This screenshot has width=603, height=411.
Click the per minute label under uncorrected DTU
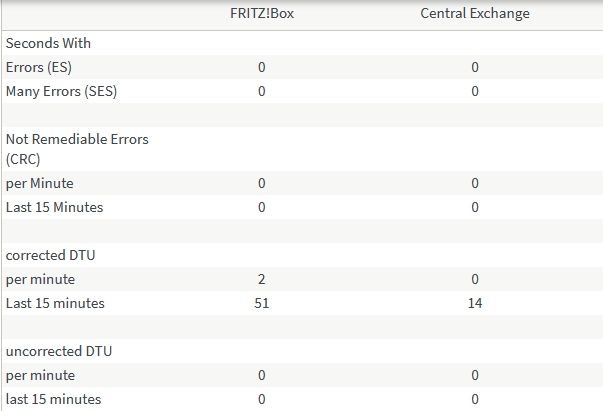coord(40,375)
